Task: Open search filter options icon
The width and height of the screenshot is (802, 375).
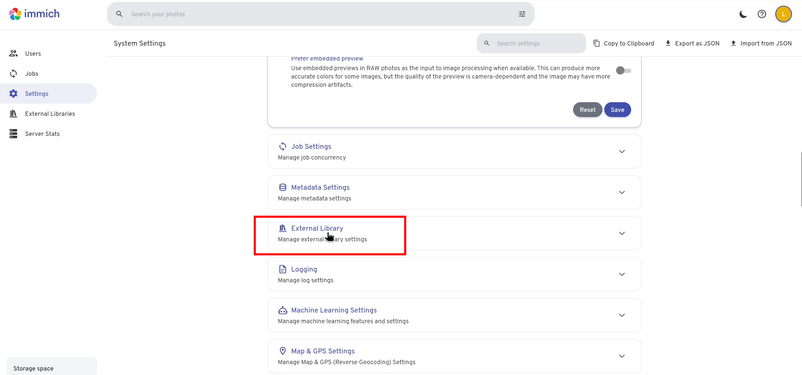Action: [522, 14]
